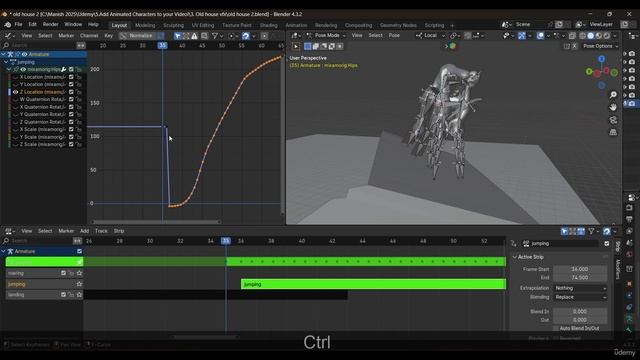
Task: Open the Blending Replace dropdown
Action: click(x=580, y=297)
